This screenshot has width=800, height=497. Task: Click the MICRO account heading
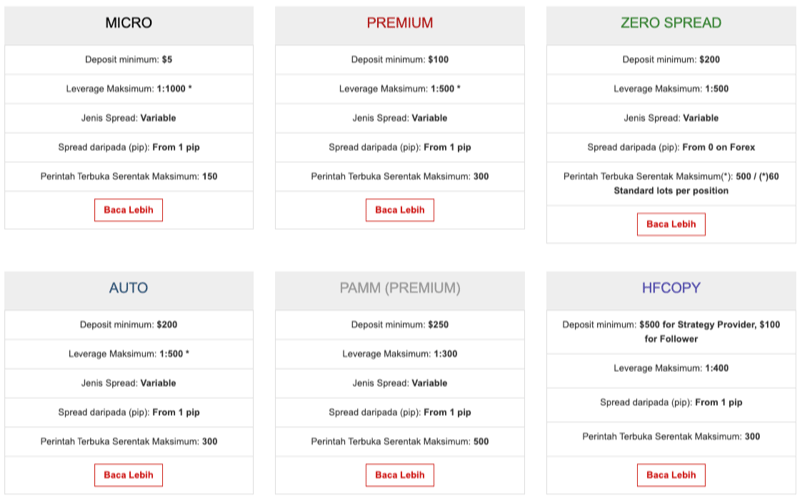(x=128, y=23)
